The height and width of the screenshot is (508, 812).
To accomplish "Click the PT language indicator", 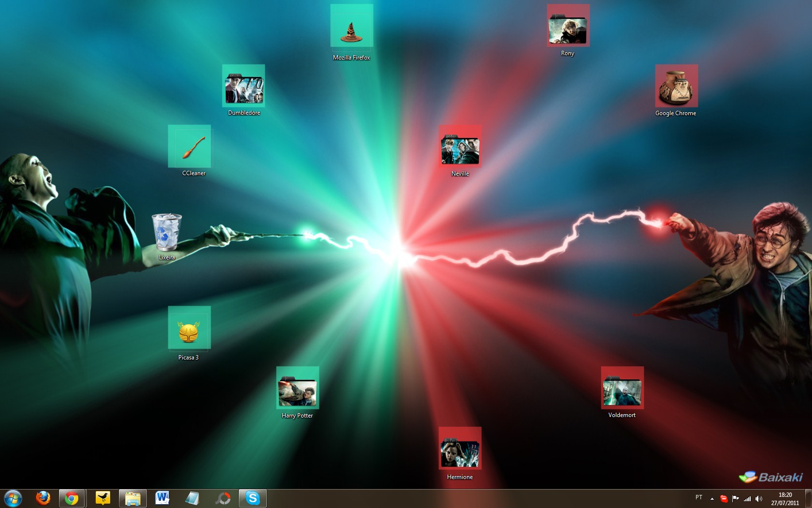I will pyautogui.click(x=699, y=497).
